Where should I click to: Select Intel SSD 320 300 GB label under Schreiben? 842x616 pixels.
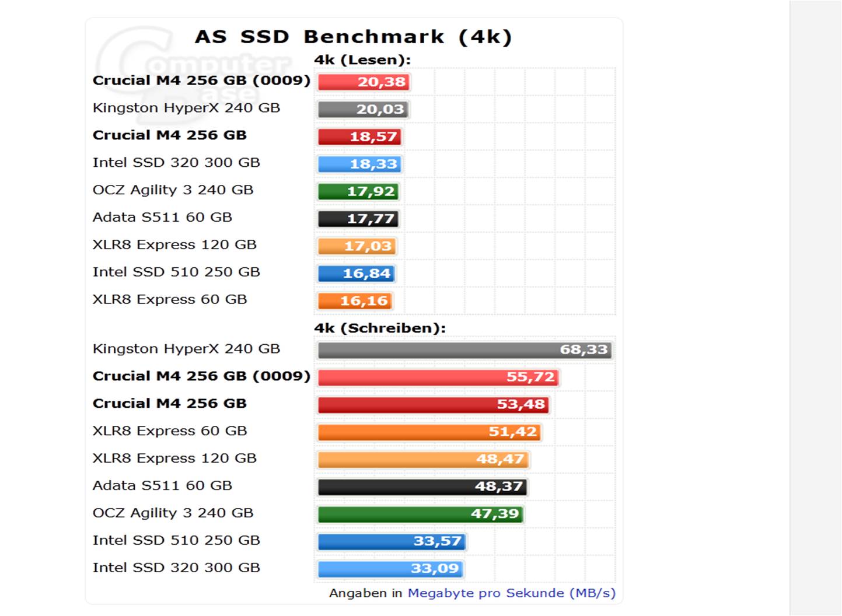pyautogui.click(x=176, y=569)
